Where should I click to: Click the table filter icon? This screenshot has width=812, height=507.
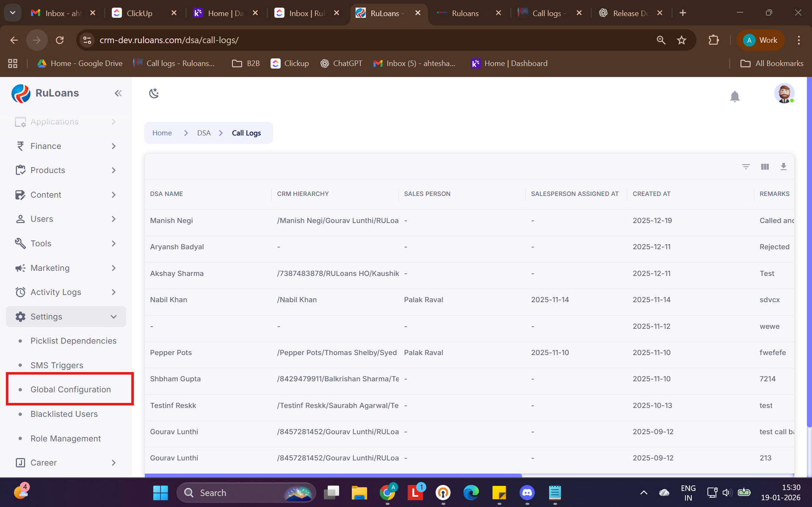click(x=746, y=167)
